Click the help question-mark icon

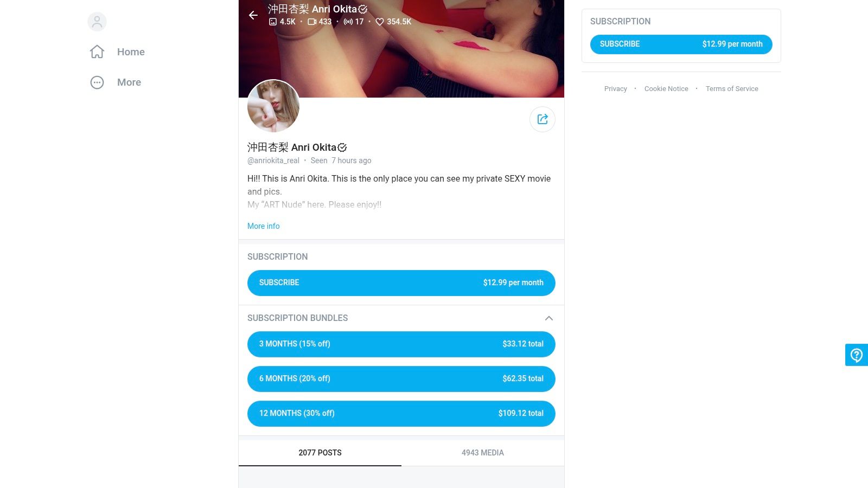click(857, 355)
